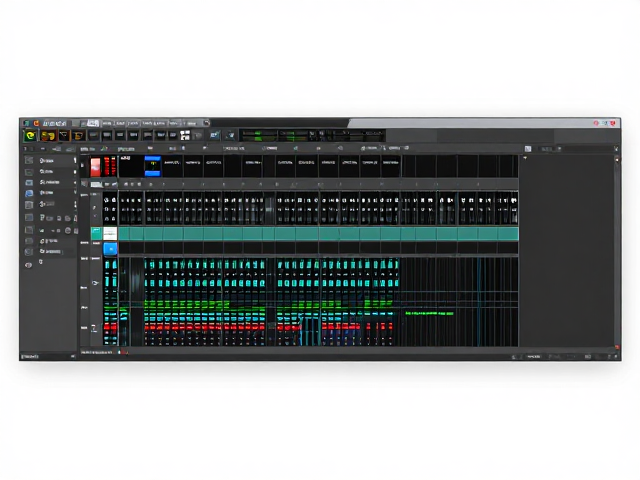The height and width of the screenshot is (480, 640).
Task: Toggle the teal track header button
Action: click(x=96, y=234)
